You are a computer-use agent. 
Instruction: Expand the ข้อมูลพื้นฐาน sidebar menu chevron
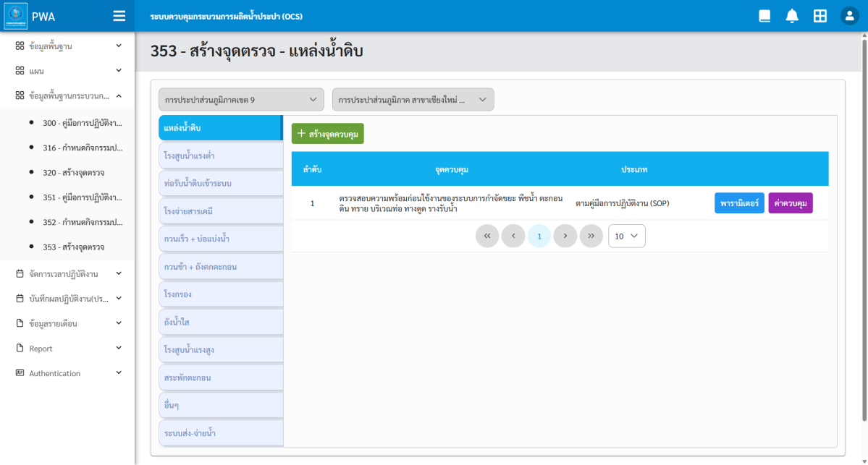(119, 46)
